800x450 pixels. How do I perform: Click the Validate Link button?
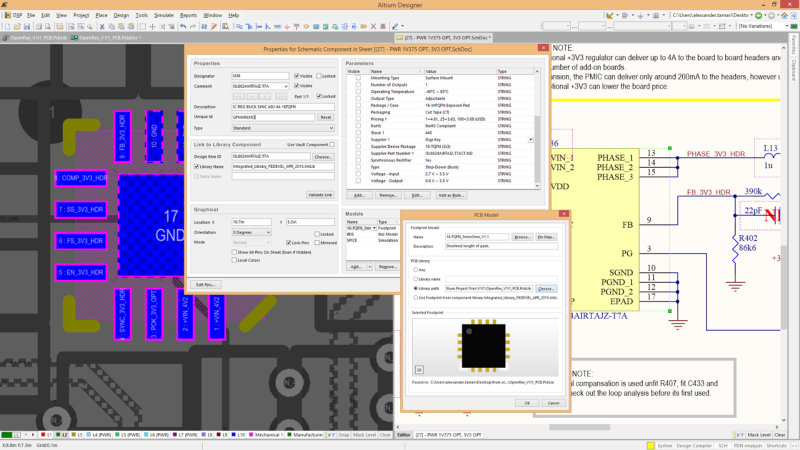pos(320,195)
